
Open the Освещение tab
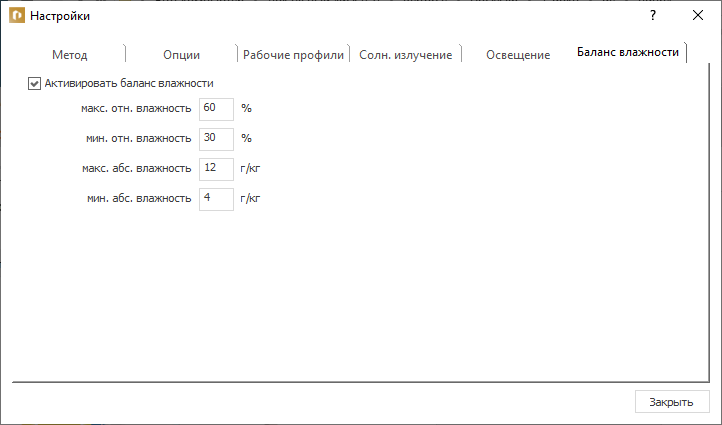tap(518, 55)
